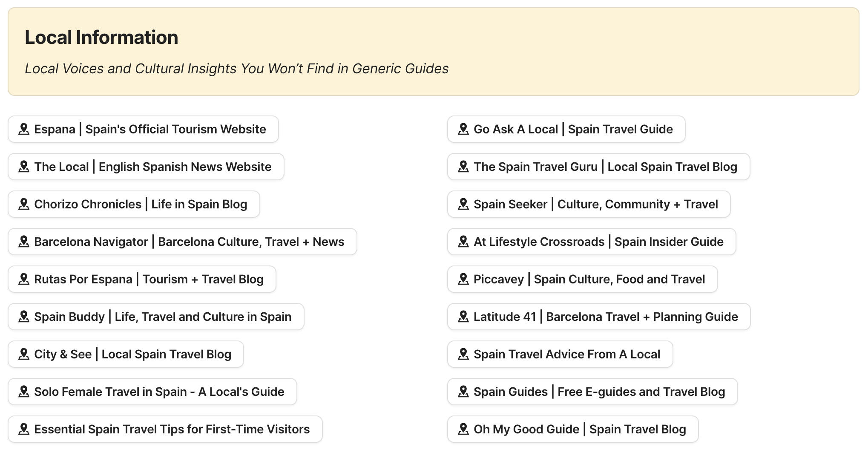Viewport: 868px width, 450px height.
Task: Click the pin icon next to Piccavey
Action: click(463, 279)
